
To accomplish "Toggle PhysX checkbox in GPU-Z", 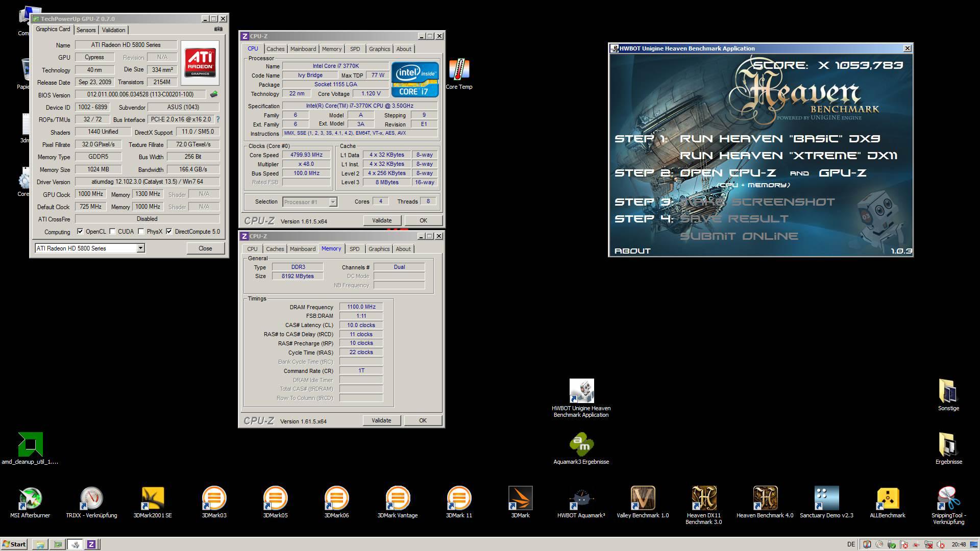I will point(141,232).
